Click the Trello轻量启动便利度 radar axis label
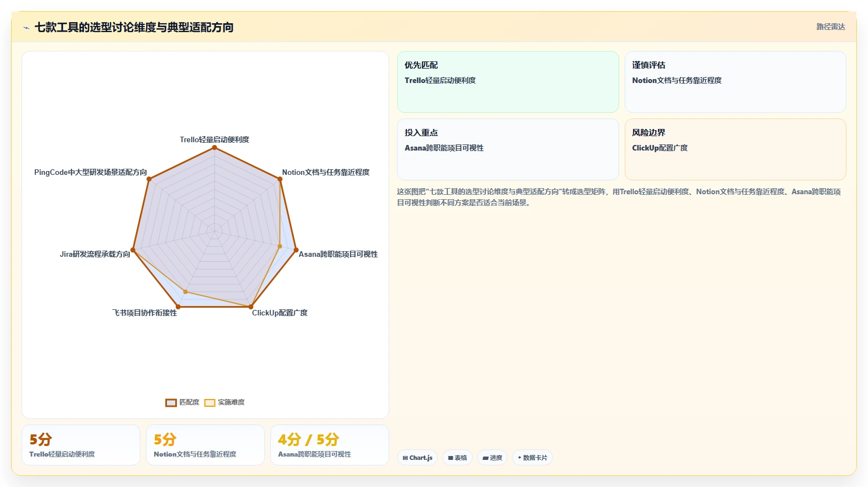868x487 pixels. pos(215,139)
